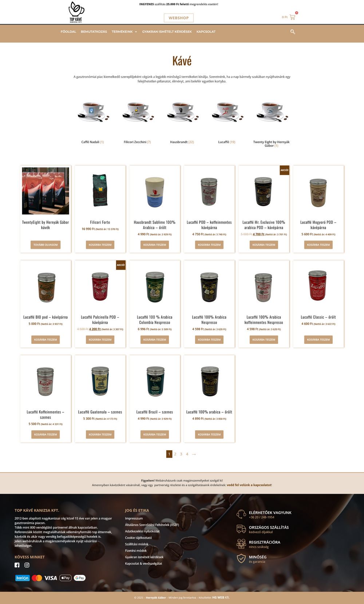Add Filicori Forte to cart

point(100,245)
